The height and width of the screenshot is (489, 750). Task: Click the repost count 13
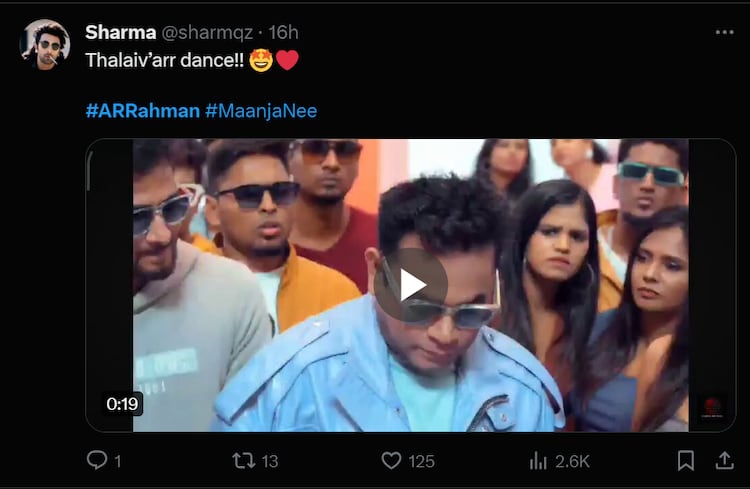[270, 461]
